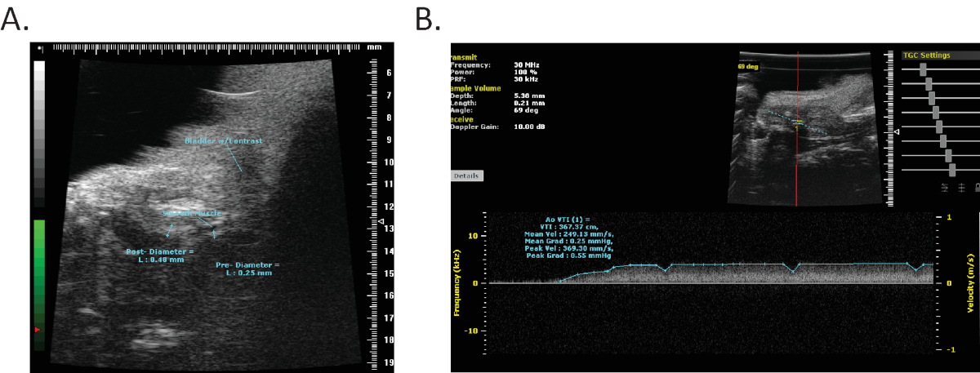Click the 'mm' unit label on panel A ruler
Screen dimensions: 980x373
tap(375, 48)
